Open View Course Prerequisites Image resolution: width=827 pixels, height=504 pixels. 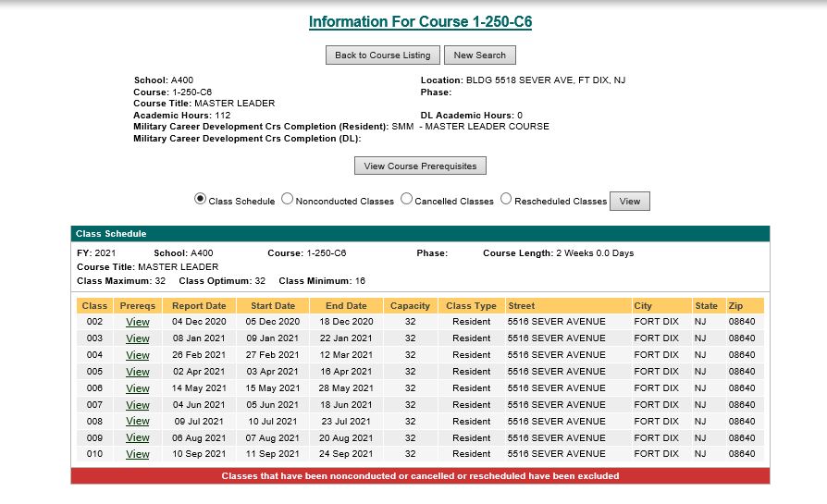420,166
